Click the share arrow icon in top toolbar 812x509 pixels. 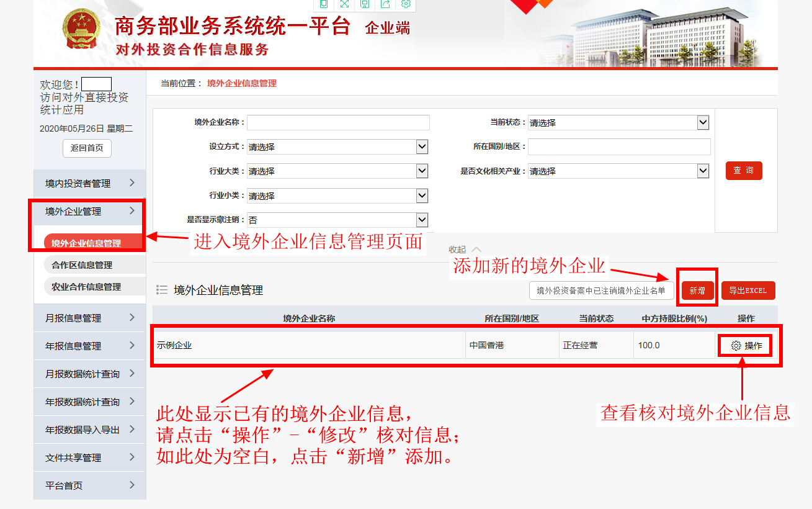pos(385,4)
